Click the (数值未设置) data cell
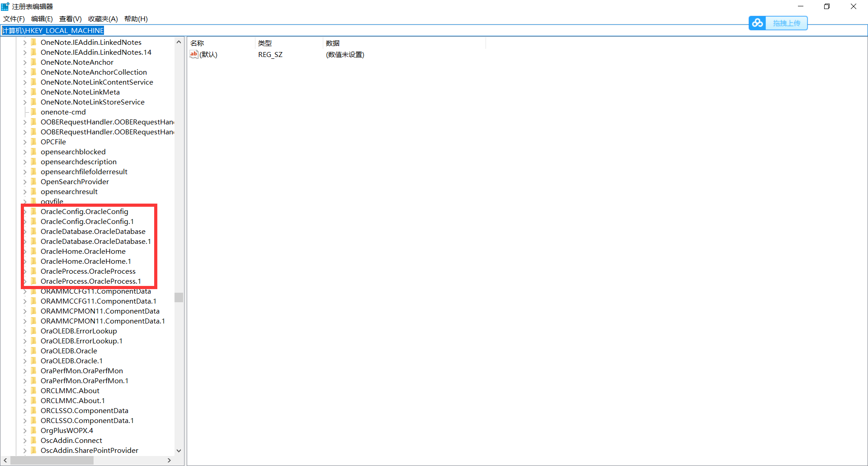The height and width of the screenshot is (466, 868). coord(345,54)
